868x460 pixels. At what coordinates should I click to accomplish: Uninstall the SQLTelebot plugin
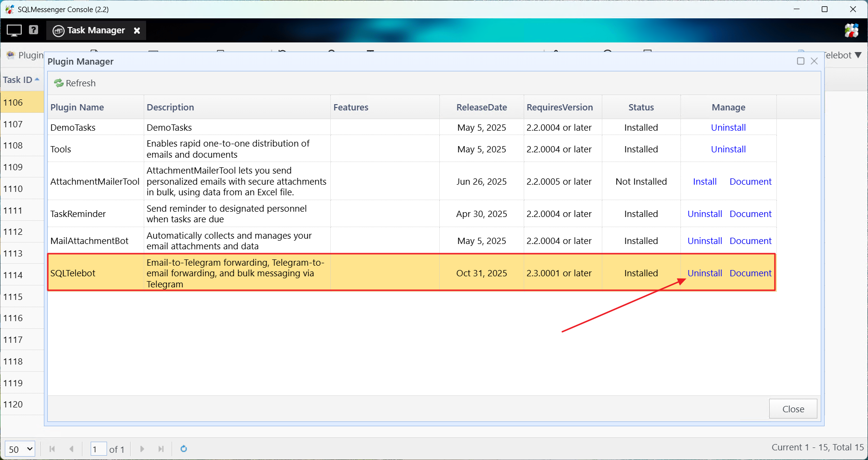[x=705, y=273]
